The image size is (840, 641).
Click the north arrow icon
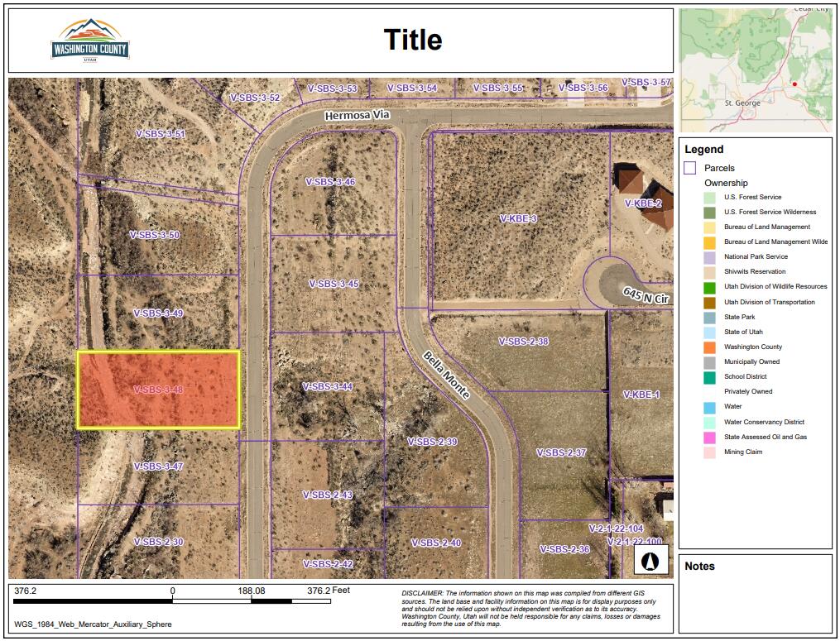pyautogui.click(x=650, y=560)
